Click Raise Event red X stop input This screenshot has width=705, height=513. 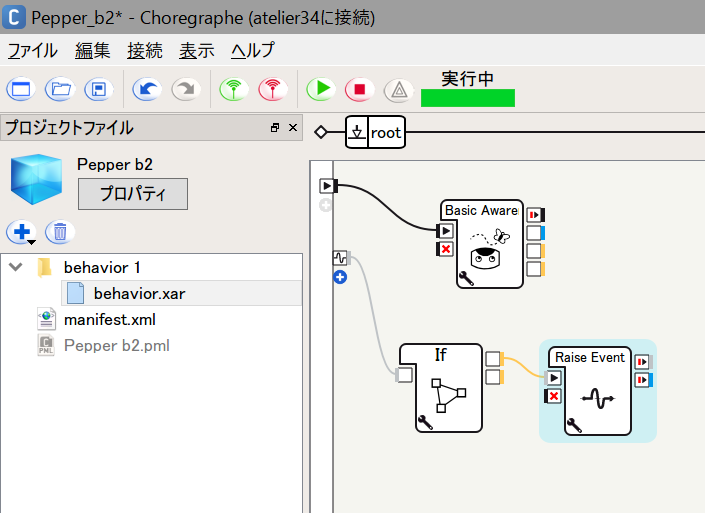(x=553, y=396)
